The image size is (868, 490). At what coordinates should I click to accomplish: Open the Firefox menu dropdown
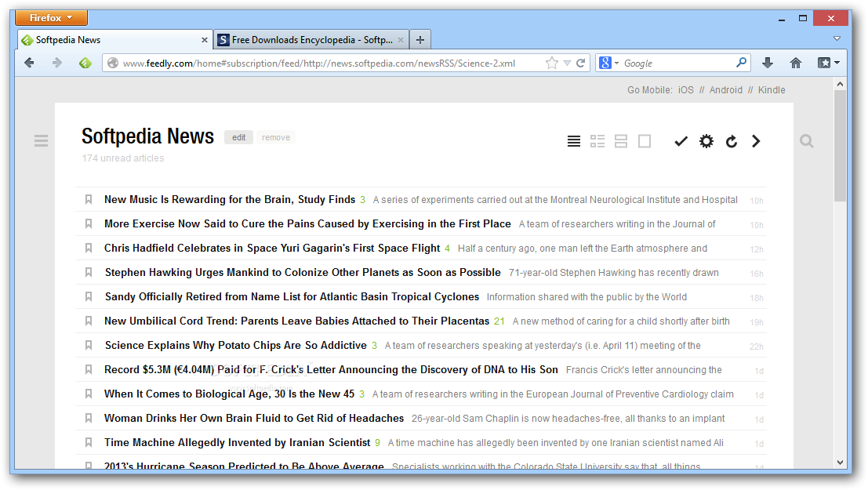tap(51, 18)
